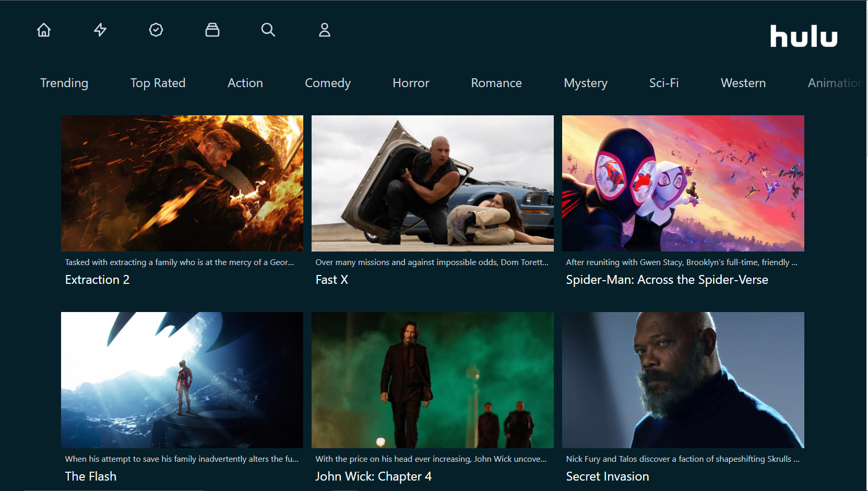This screenshot has width=868, height=491.
Task: Click the account profile icon
Action: tap(325, 30)
